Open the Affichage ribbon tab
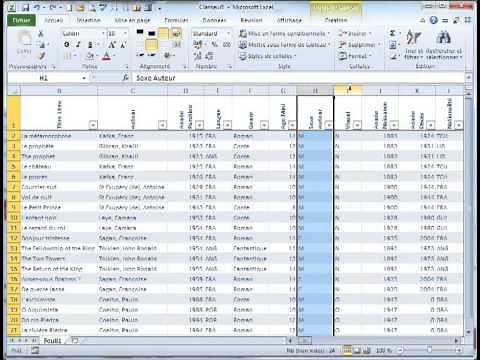The height and width of the screenshot is (360, 480). (x=289, y=20)
